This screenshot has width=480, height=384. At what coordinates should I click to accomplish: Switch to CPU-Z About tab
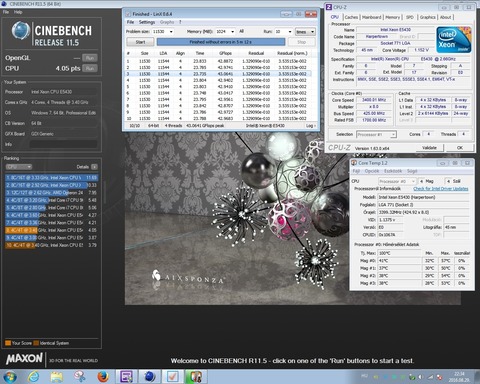pos(446,17)
